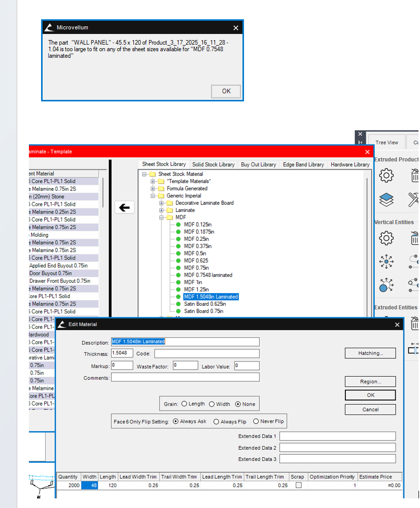This screenshot has width=420, height=508.
Task: Choose Never Flip setting
Action: 256,421
